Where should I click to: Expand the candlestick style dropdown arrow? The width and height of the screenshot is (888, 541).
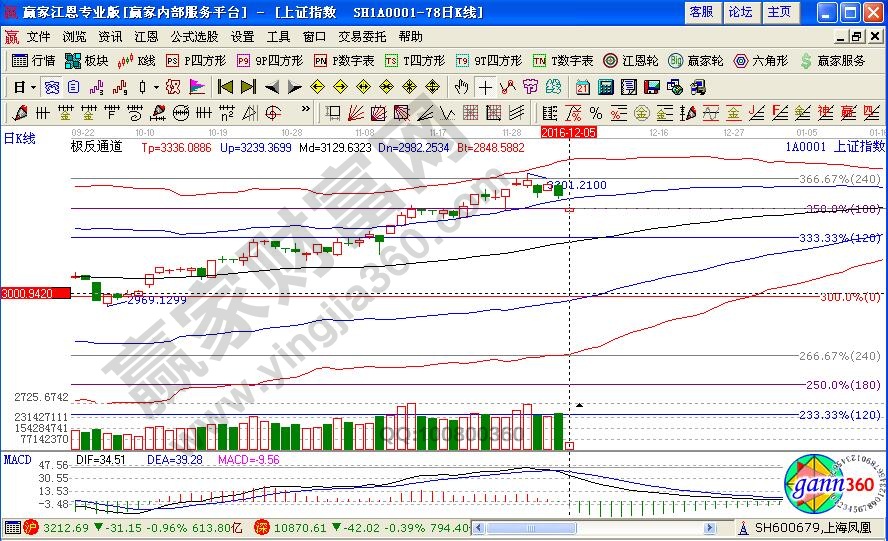(x=156, y=87)
